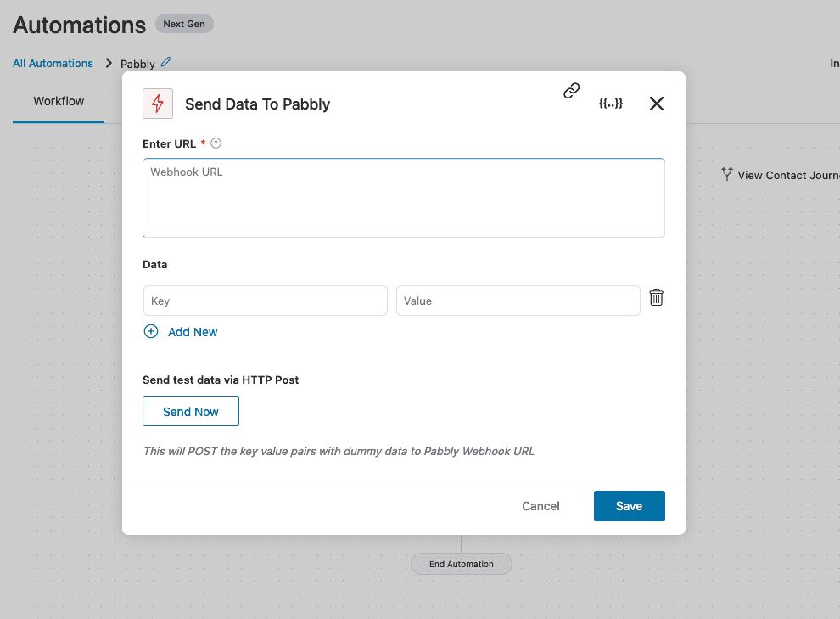The height and width of the screenshot is (619, 840).
Task: Focus the Webhook URL text area
Action: pos(403,198)
